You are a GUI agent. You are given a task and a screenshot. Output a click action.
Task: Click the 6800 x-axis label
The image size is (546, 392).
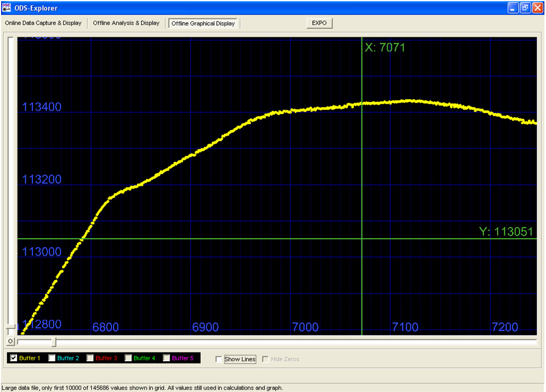tap(105, 327)
